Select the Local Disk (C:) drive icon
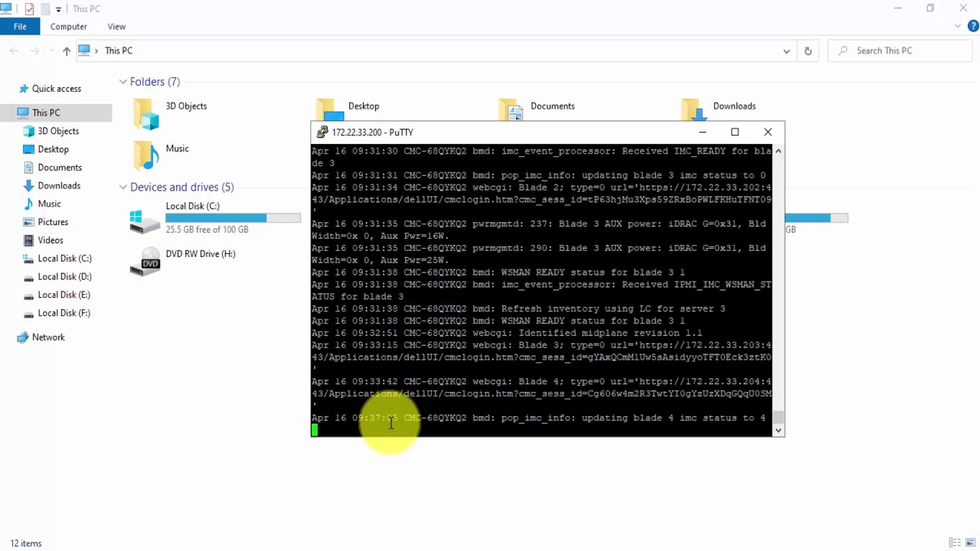The height and width of the screenshot is (551, 980). [x=145, y=220]
